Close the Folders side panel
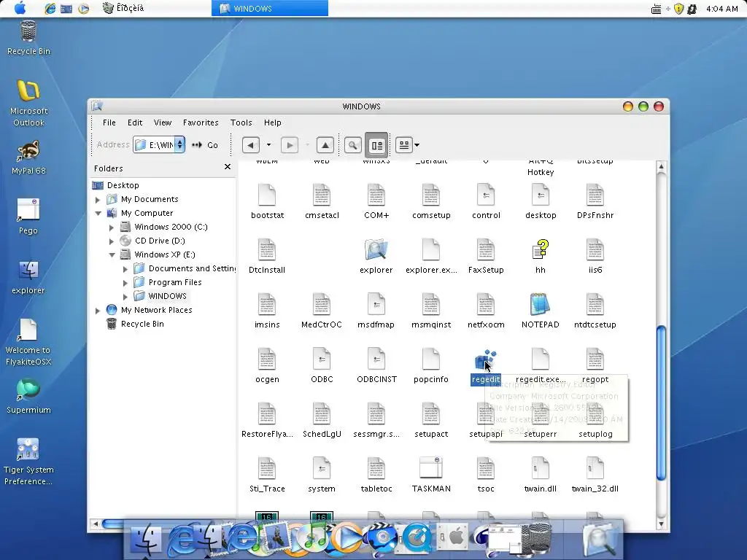Image resolution: width=747 pixels, height=560 pixels. pos(228,167)
